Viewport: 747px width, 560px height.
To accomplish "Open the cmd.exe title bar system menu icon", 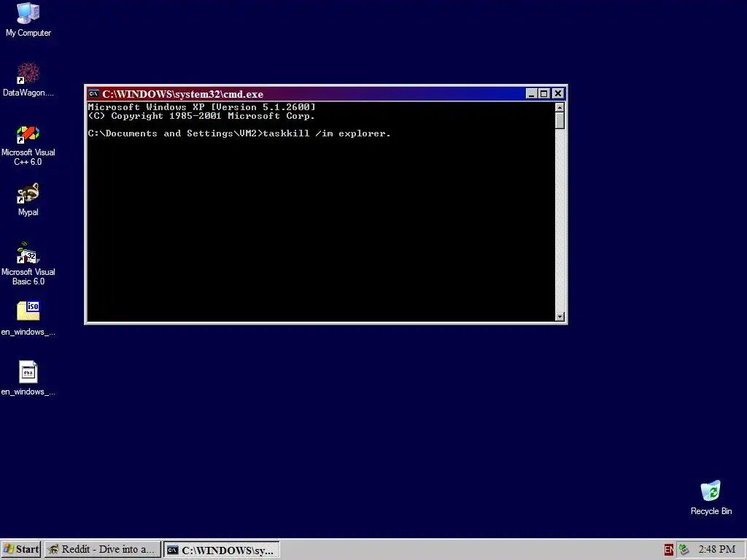I will point(93,93).
